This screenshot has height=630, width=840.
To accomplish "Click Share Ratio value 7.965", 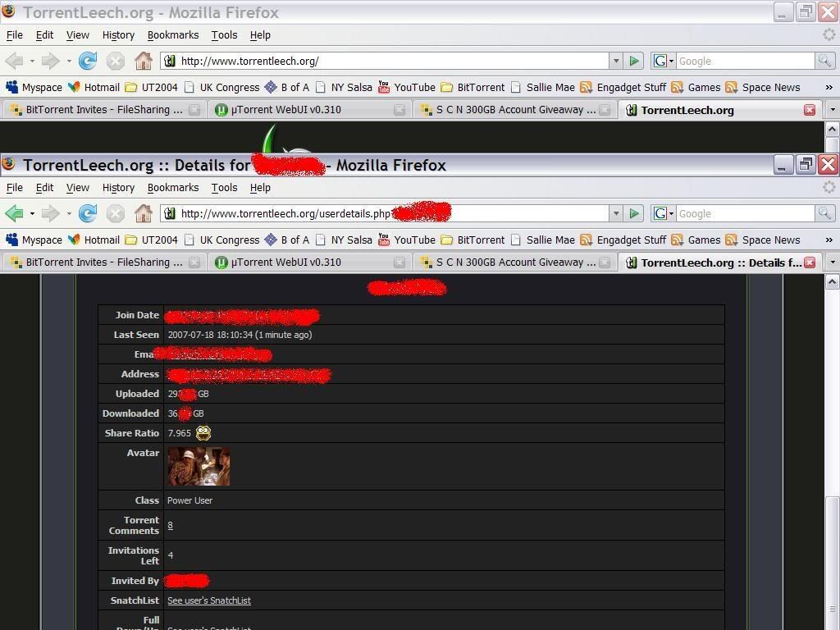I will pyautogui.click(x=179, y=433).
